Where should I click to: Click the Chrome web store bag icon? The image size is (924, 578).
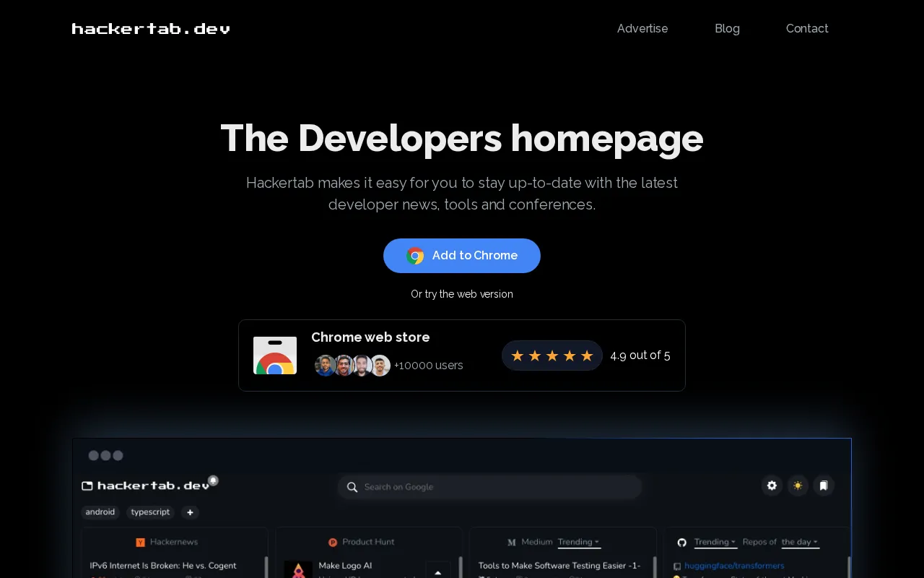tap(275, 355)
